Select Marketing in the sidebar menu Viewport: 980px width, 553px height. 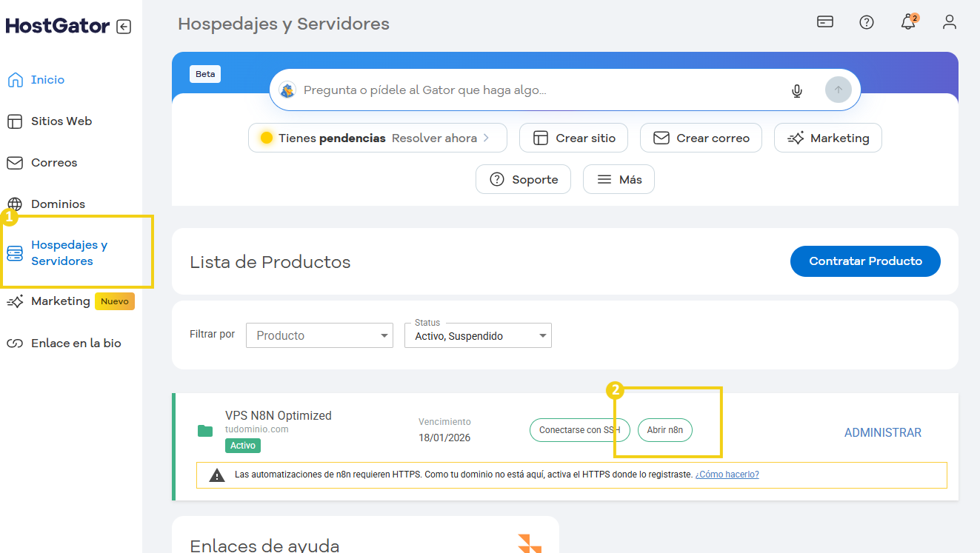(59, 301)
